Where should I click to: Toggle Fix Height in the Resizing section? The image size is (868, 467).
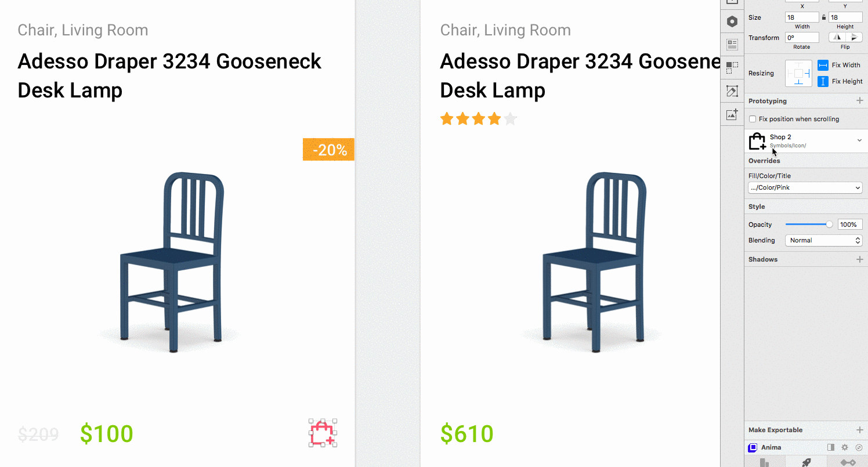pos(823,81)
